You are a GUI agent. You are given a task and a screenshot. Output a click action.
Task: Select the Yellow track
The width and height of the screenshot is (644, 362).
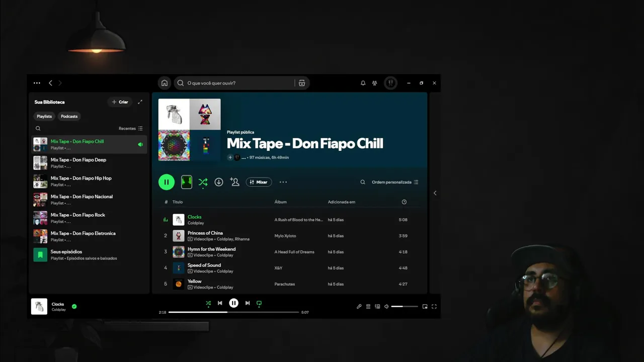click(290, 284)
